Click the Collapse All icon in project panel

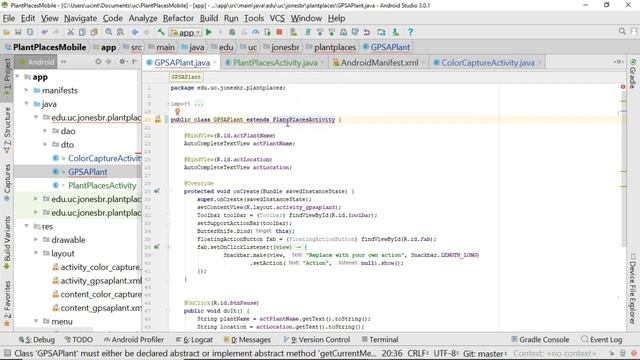point(108,62)
